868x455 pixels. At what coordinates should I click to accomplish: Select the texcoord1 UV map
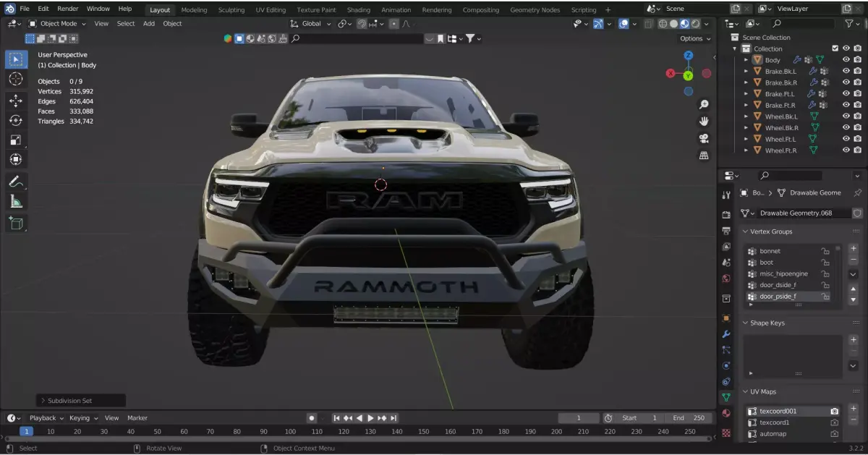pos(793,422)
